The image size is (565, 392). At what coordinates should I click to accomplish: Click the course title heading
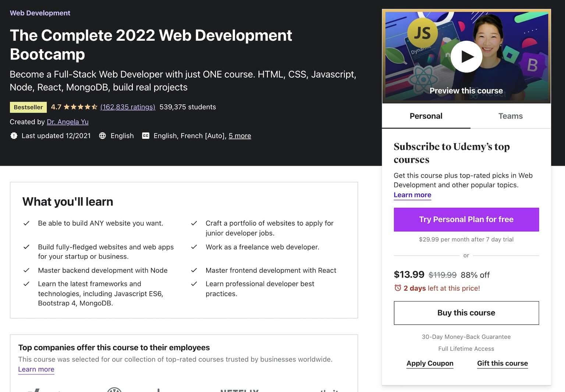(x=151, y=44)
